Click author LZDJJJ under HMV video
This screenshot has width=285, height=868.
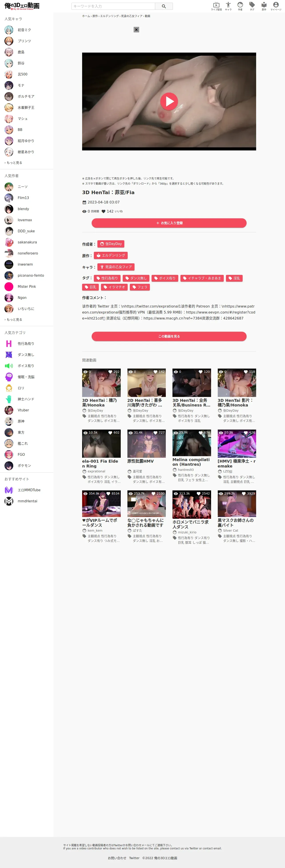pyautogui.click(x=227, y=471)
